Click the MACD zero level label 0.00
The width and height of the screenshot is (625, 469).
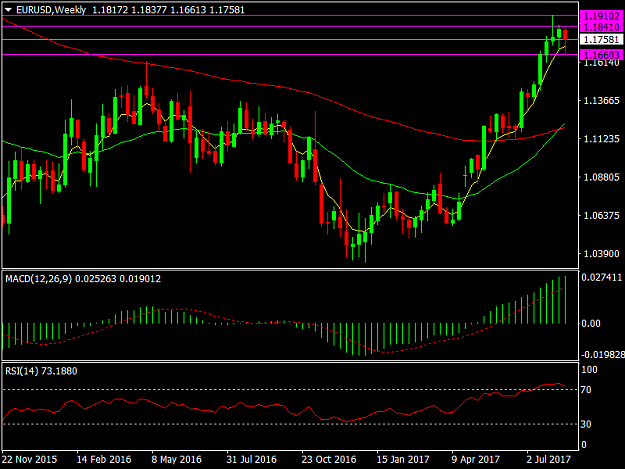click(591, 324)
